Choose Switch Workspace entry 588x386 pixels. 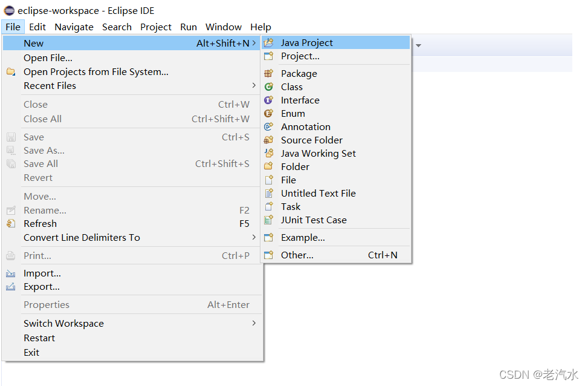[131, 323]
